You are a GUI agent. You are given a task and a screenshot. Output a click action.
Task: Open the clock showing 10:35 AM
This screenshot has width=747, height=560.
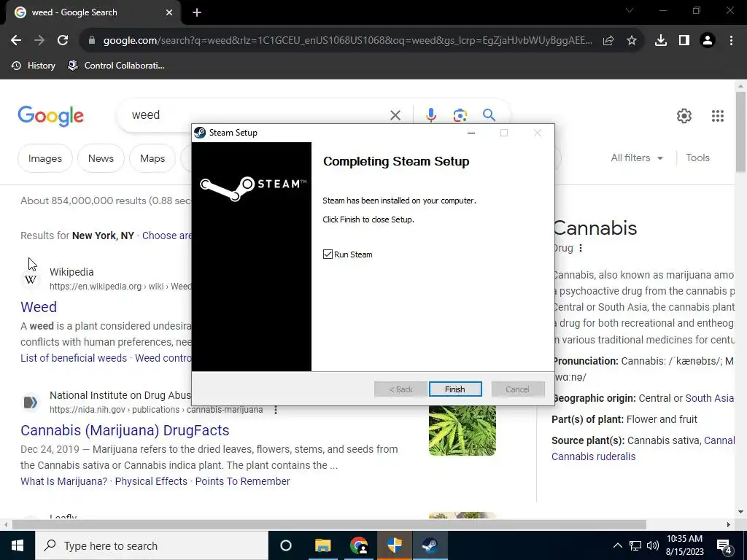[x=684, y=545]
